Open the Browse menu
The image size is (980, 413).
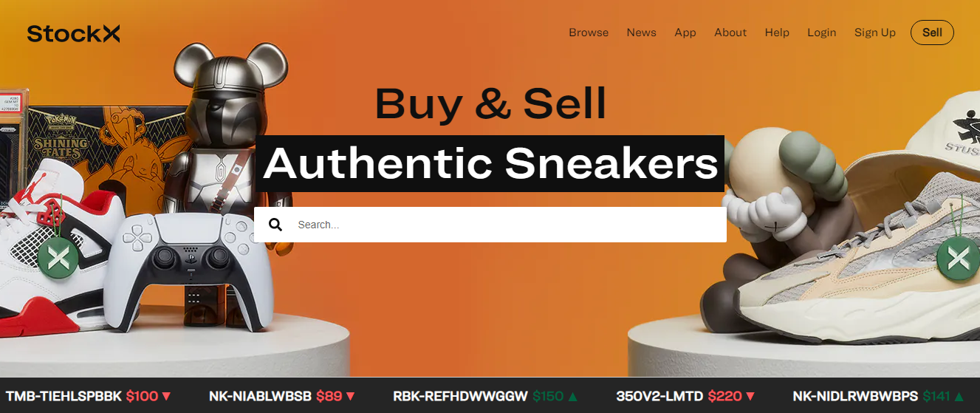click(589, 33)
